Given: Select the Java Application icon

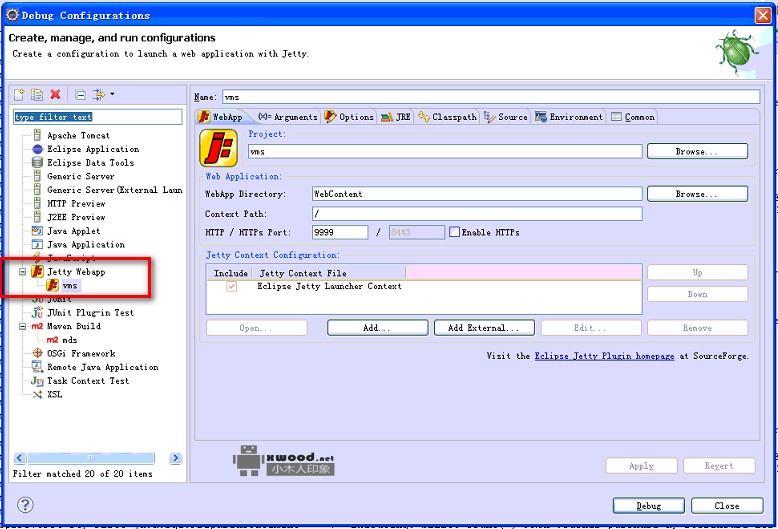Looking at the screenshot, I should [37, 244].
